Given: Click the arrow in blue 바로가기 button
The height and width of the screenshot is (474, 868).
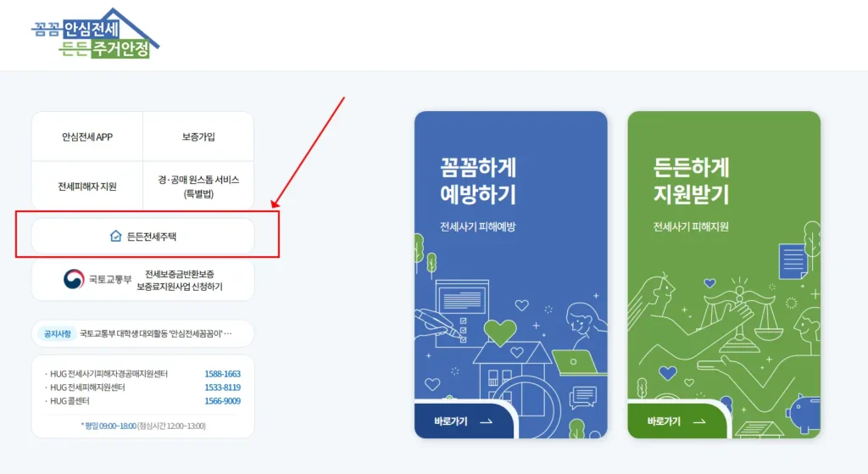Looking at the screenshot, I should 486,421.
